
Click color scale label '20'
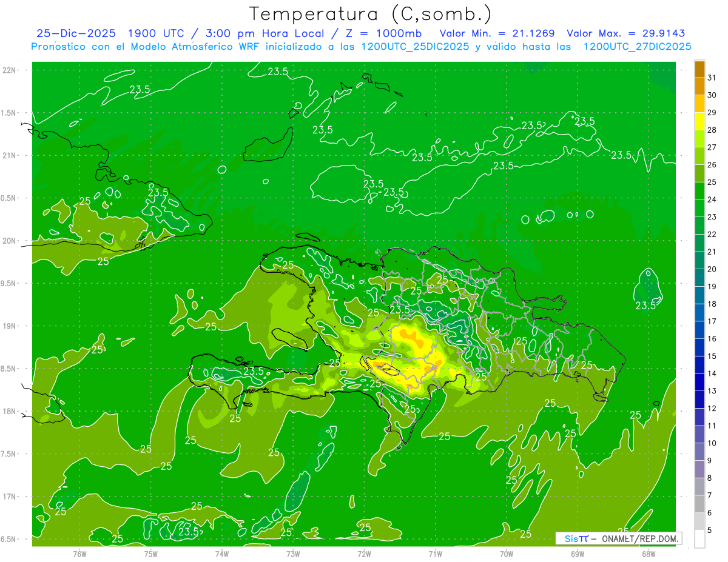(x=712, y=269)
